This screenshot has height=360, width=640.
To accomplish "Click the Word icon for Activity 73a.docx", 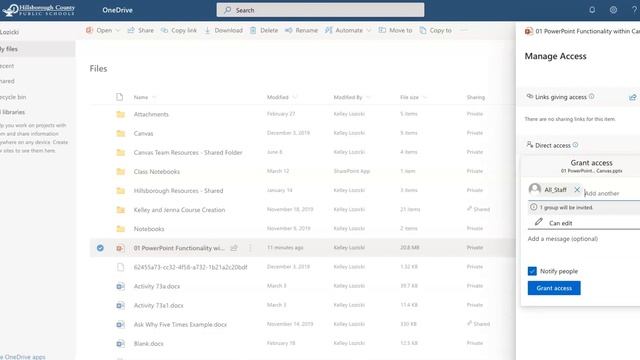I will (x=120, y=286).
